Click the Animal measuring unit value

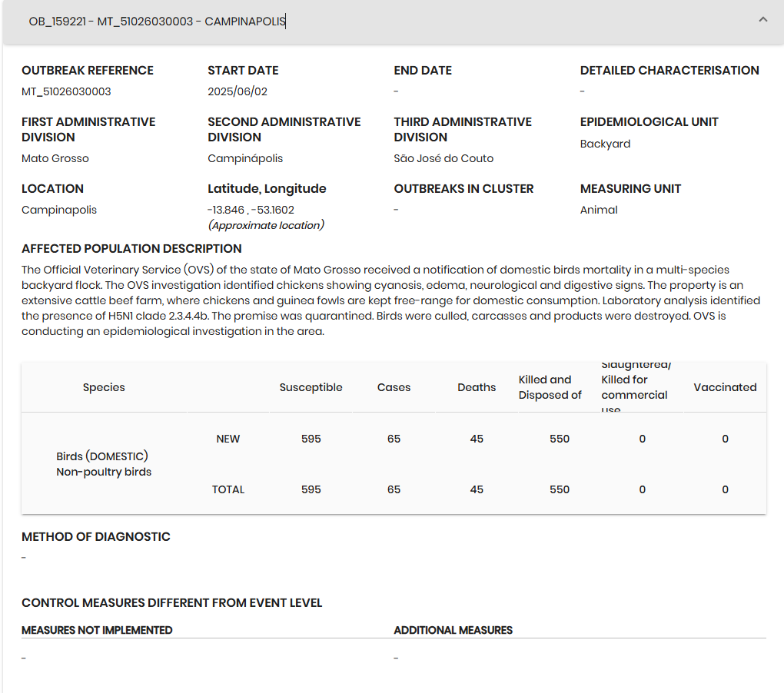click(599, 210)
